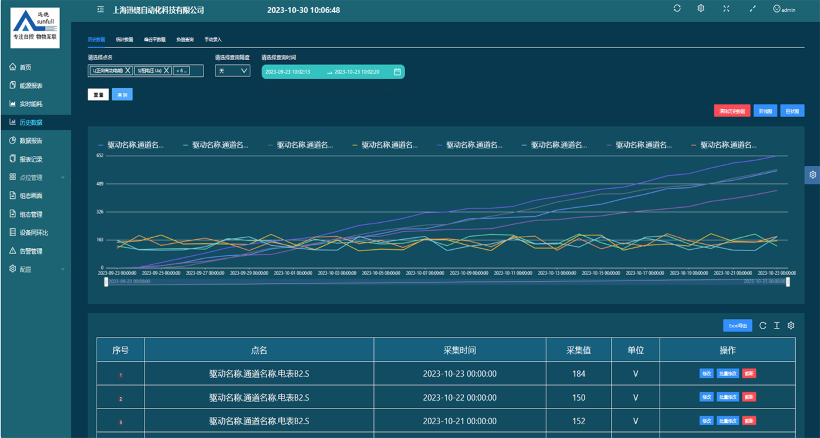The image size is (820, 438).
Task: Open the floating gear settings tab at right edge
Action: 812,175
